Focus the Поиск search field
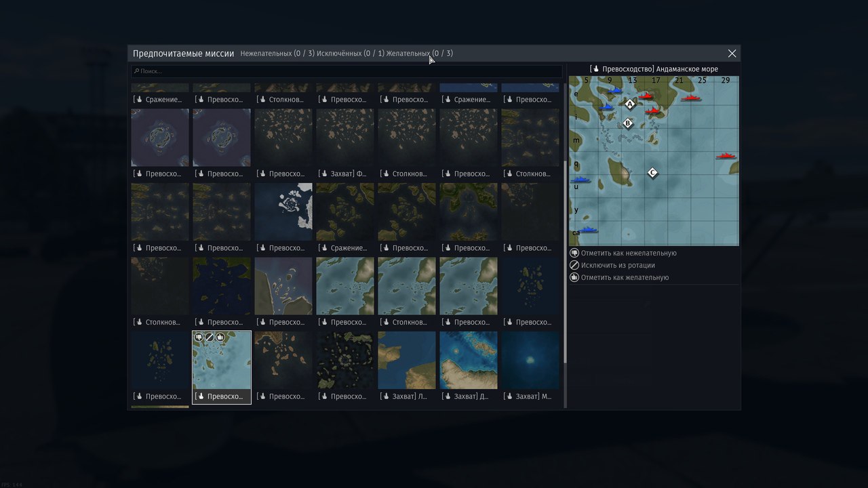The width and height of the screenshot is (868, 488). click(x=347, y=71)
